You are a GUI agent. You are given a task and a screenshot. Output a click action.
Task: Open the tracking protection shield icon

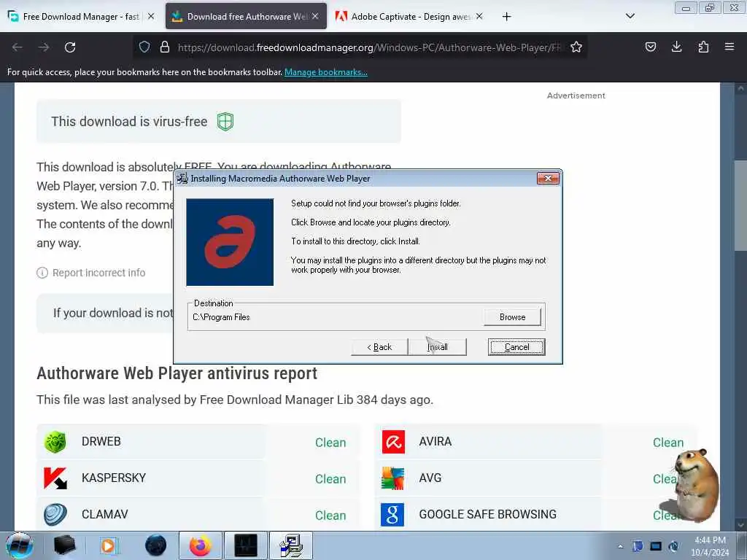point(144,47)
